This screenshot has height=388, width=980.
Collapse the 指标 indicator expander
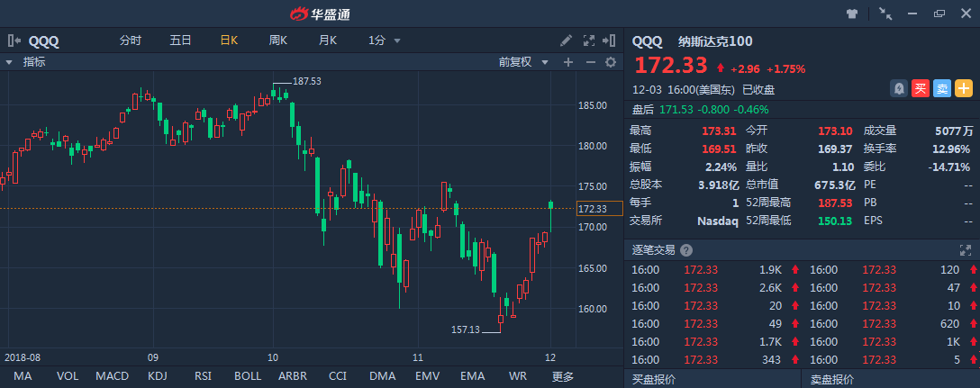pyautogui.click(x=9, y=62)
